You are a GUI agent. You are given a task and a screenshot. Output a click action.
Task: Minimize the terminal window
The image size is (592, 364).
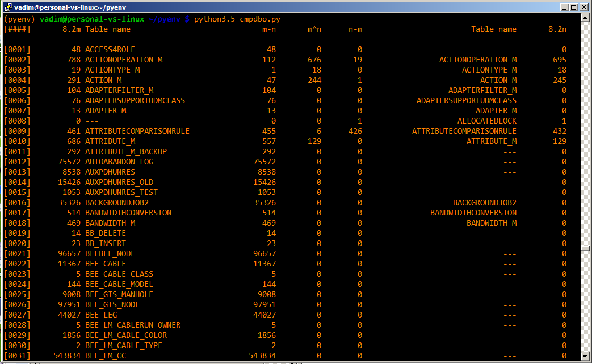coord(564,7)
